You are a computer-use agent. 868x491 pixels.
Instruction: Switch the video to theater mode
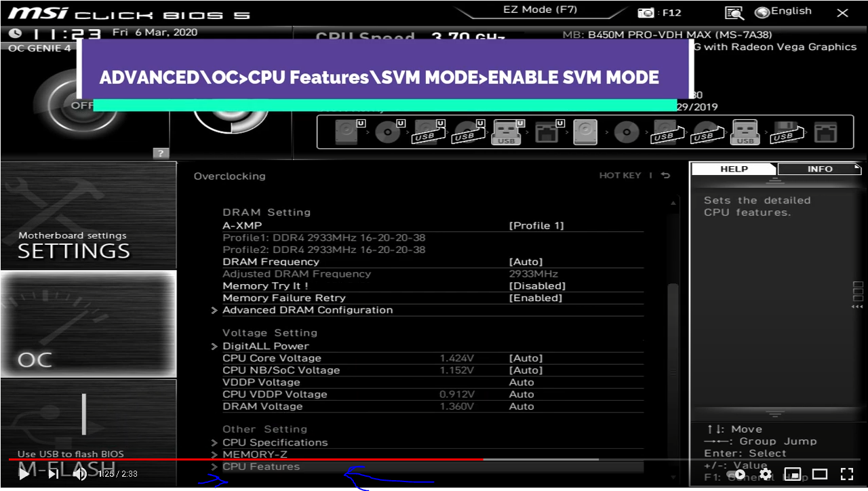[820, 474]
